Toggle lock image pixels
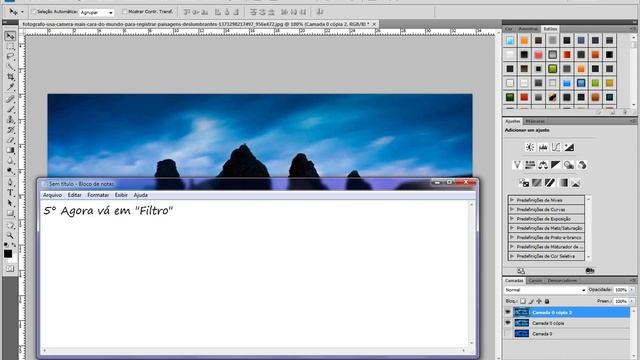640x360 pixels. coord(531,301)
